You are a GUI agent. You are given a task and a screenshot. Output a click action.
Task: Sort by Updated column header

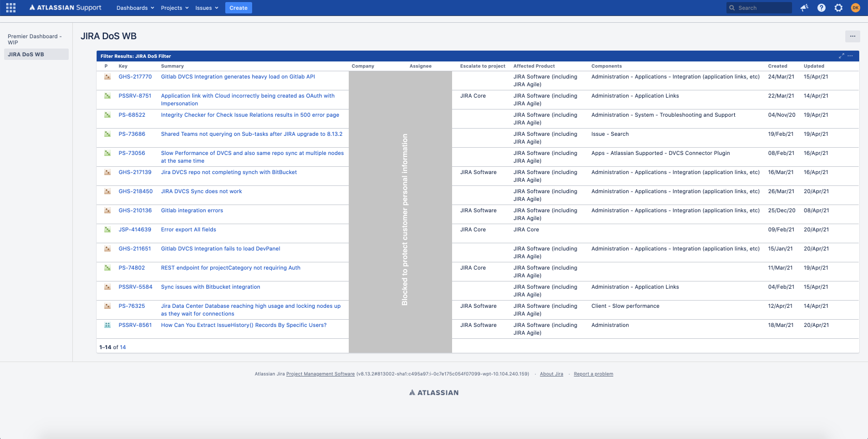click(x=814, y=66)
